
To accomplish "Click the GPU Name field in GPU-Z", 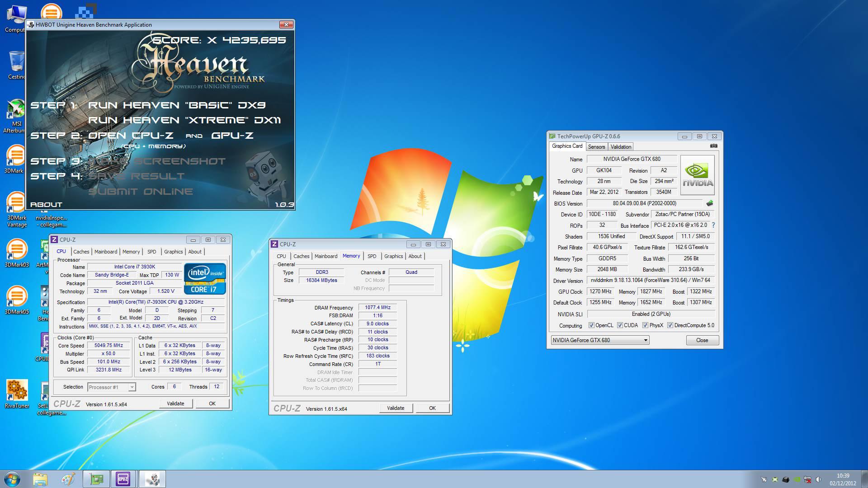I will 632,159.
